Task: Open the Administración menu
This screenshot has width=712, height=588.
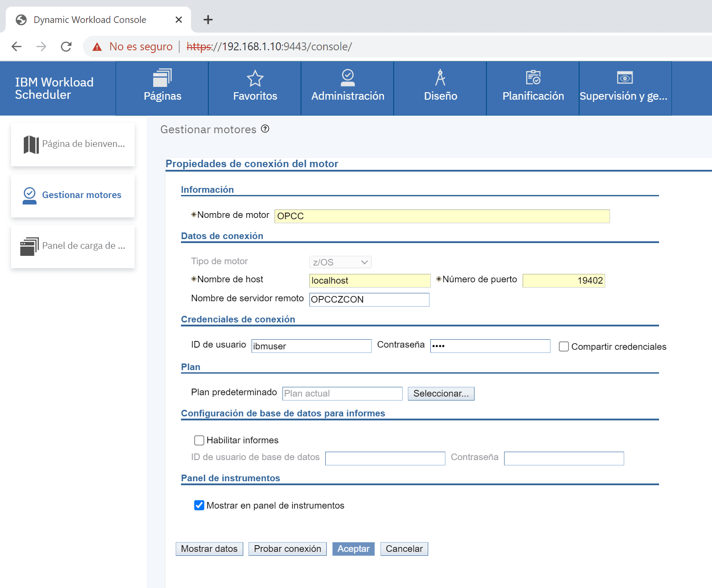Action: [347, 88]
